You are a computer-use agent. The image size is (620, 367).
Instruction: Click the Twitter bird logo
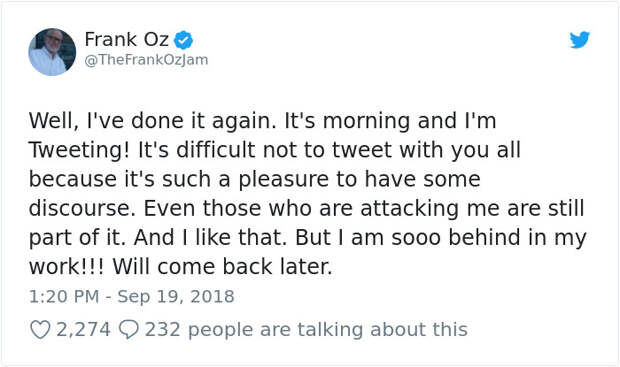[x=580, y=40]
